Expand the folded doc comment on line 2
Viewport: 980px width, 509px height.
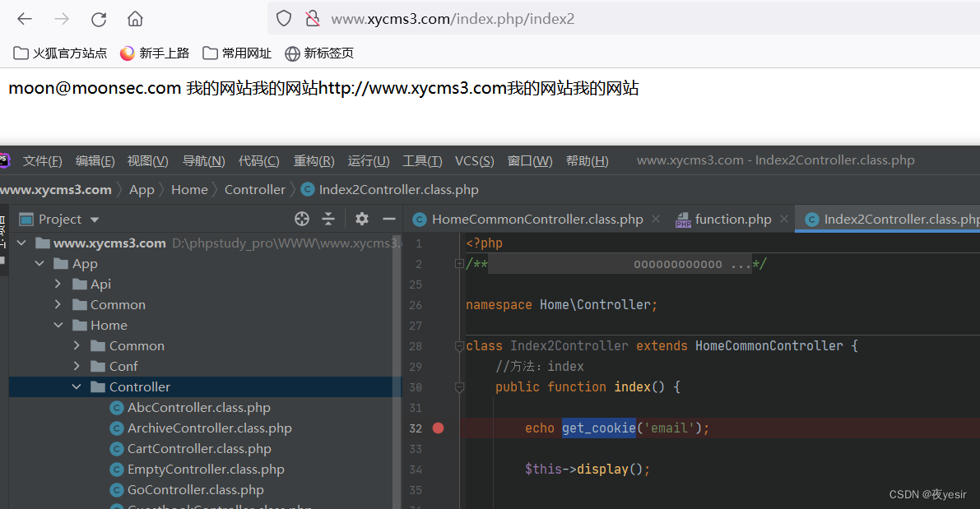(459, 264)
